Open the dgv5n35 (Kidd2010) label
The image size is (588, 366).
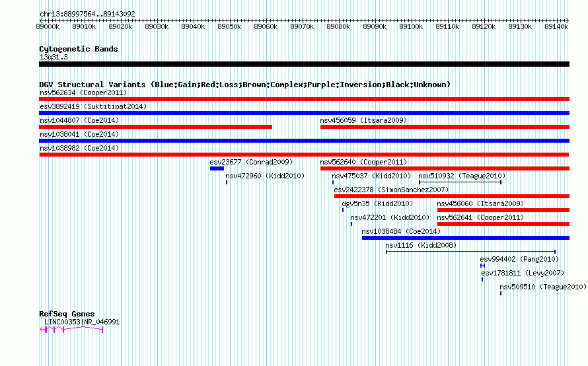tap(377, 203)
